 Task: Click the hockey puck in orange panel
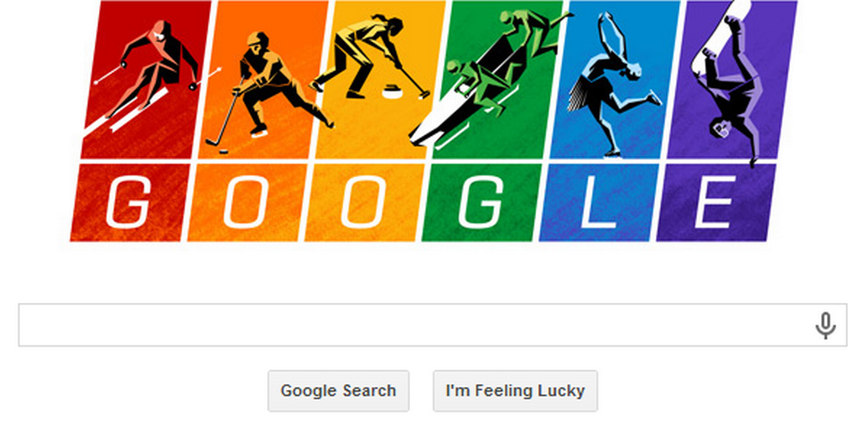[224, 150]
